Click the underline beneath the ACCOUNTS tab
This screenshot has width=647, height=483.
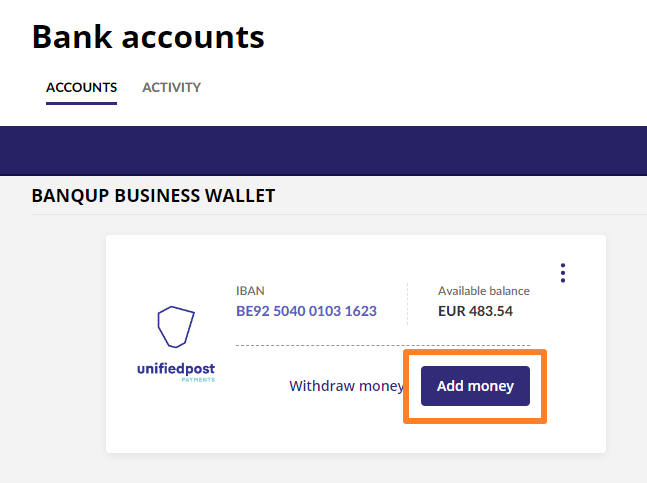[81, 103]
